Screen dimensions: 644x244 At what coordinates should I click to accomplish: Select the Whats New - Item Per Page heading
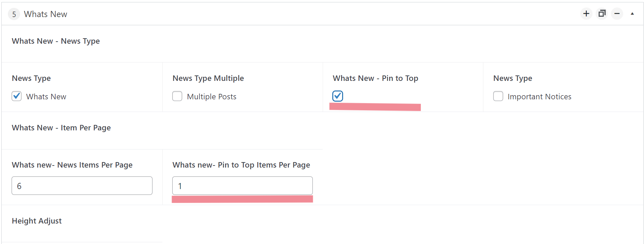tap(61, 128)
